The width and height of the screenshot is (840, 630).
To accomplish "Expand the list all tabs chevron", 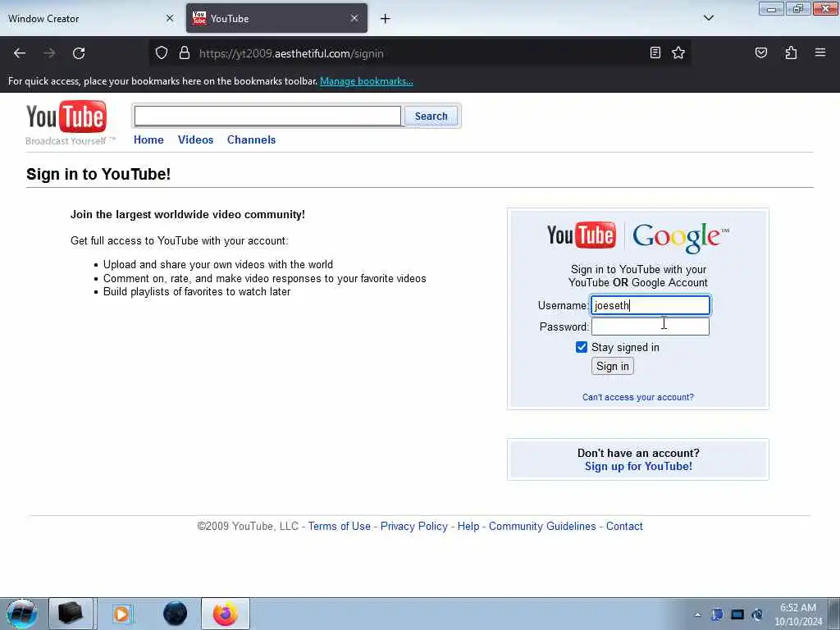I will 708,18.
